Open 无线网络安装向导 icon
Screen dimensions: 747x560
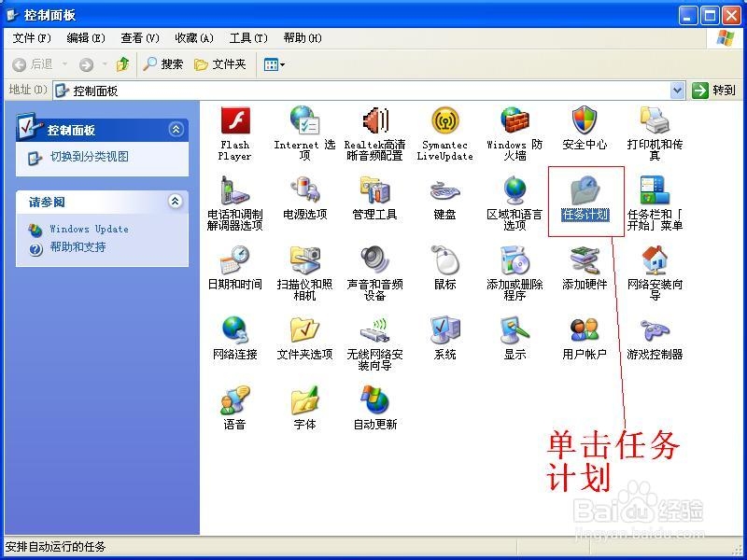[375, 330]
